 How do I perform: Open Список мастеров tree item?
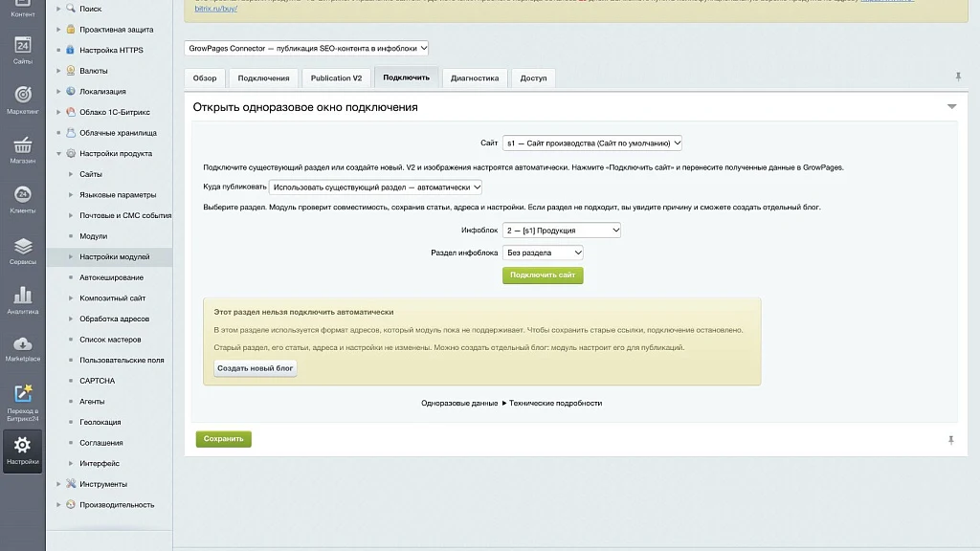point(110,339)
